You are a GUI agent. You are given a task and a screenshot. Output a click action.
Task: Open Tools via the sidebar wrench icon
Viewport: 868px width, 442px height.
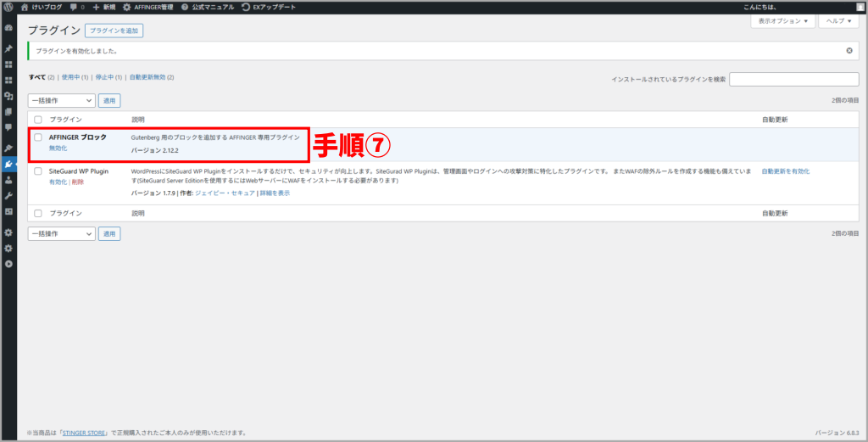(8, 196)
